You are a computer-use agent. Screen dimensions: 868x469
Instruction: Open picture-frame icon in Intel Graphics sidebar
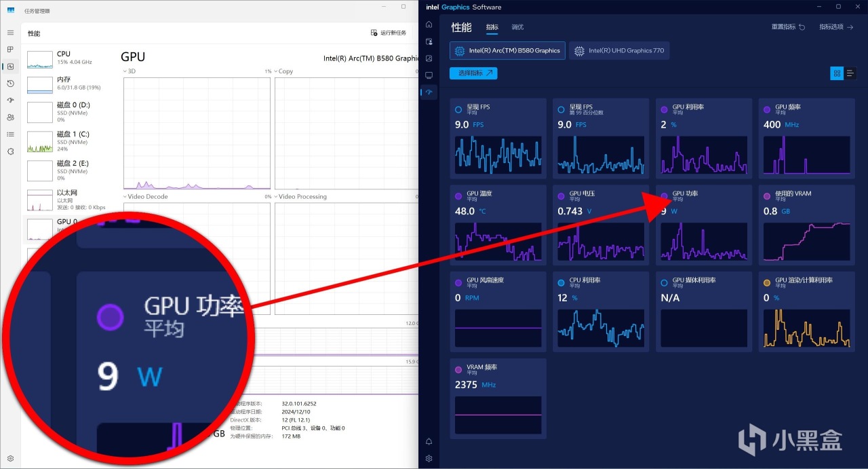[429, 58]
